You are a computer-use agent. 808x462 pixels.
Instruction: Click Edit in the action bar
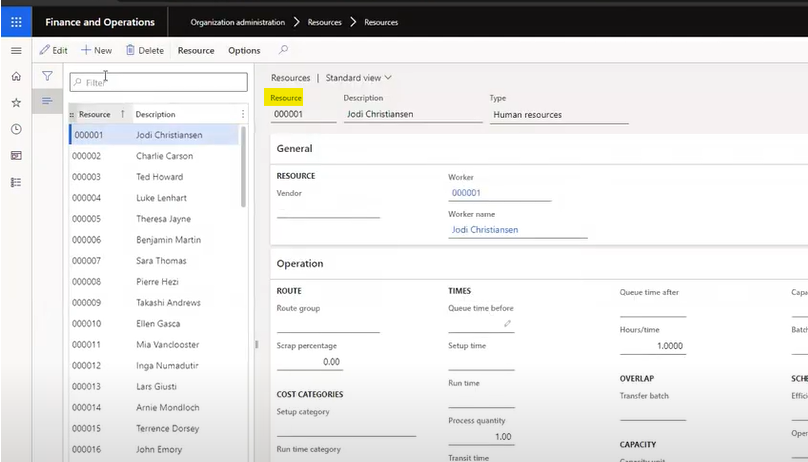click(x=54, y=50)
